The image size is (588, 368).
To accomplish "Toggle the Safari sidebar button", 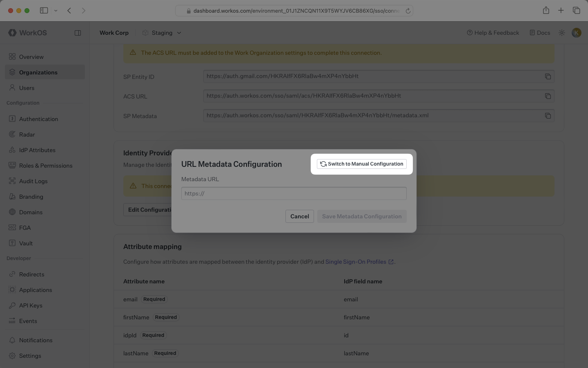I will click(x=44, y=11).
